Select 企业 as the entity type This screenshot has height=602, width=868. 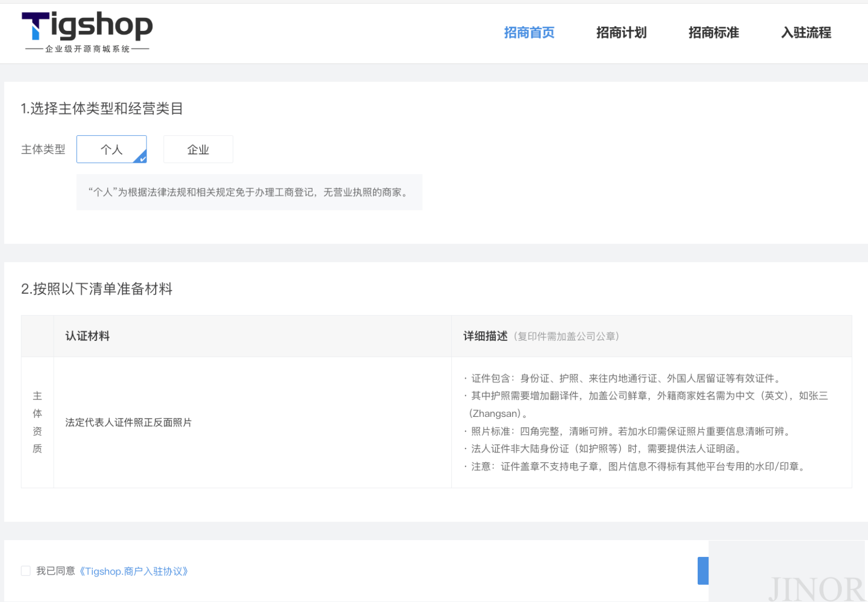[x=198, y=149]
